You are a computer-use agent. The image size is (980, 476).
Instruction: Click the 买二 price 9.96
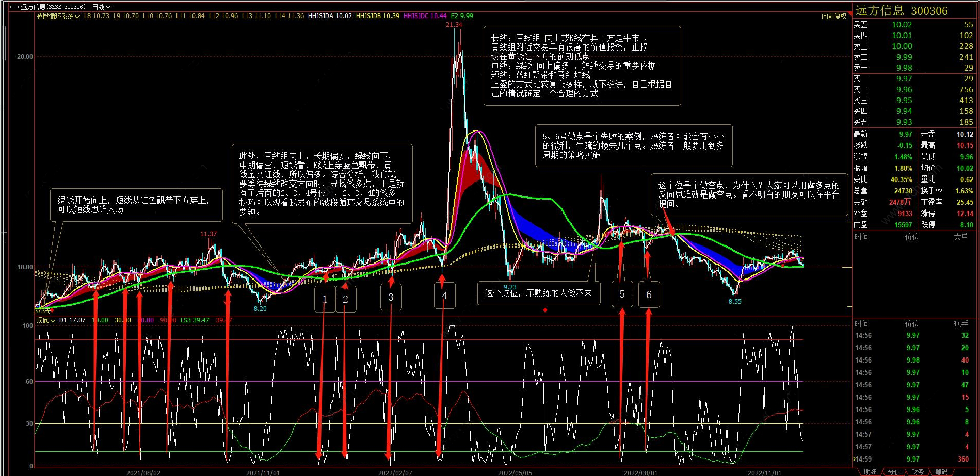[x=904, y=89]
